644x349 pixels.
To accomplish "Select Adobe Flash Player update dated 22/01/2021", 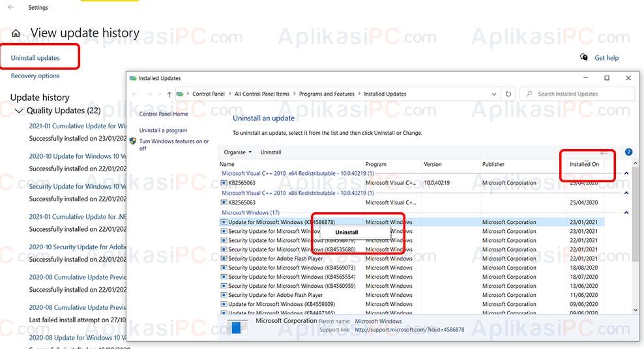I will tap(411, 258).
